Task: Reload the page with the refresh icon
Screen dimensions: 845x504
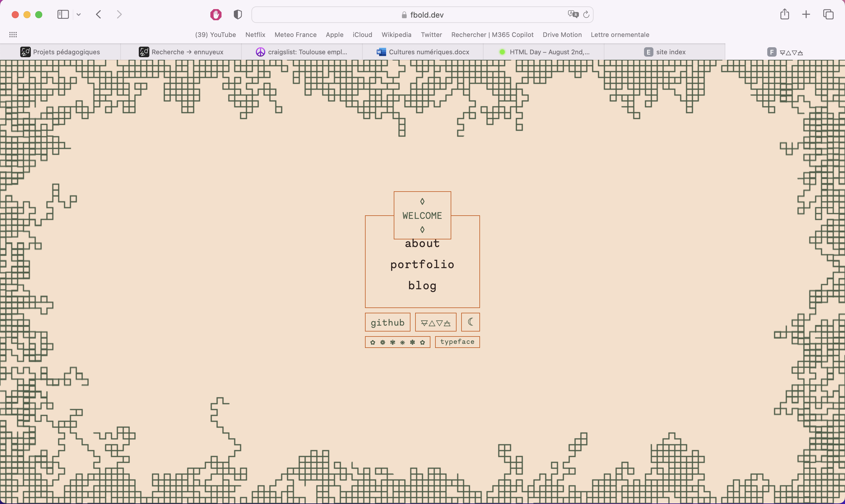Action: pyautogui.click(x=586, y=15)
